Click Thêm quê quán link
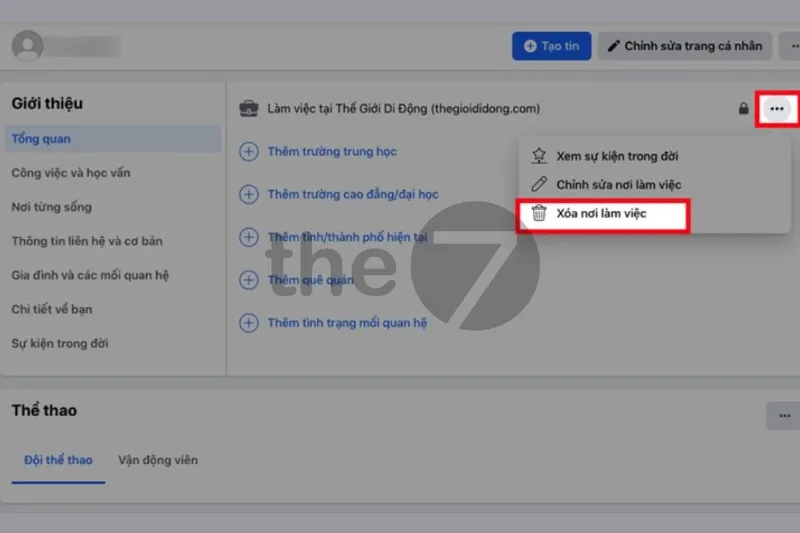800x533 pixels. [310, 280]
